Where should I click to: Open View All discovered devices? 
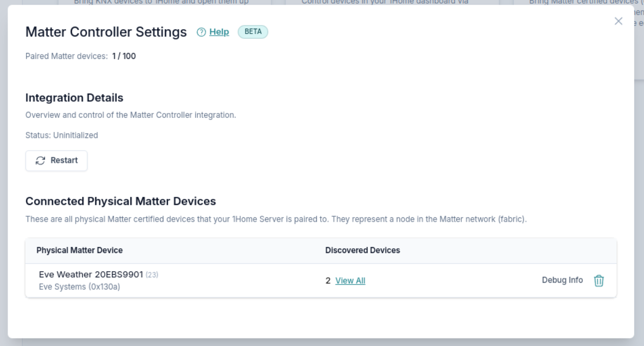350,281
